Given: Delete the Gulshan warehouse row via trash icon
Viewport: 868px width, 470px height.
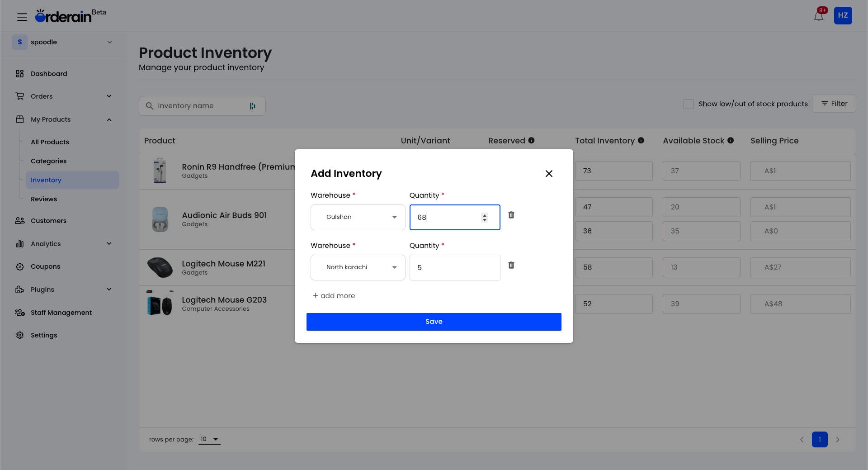Looking at the screenshot, I should (x=511, y=215).
